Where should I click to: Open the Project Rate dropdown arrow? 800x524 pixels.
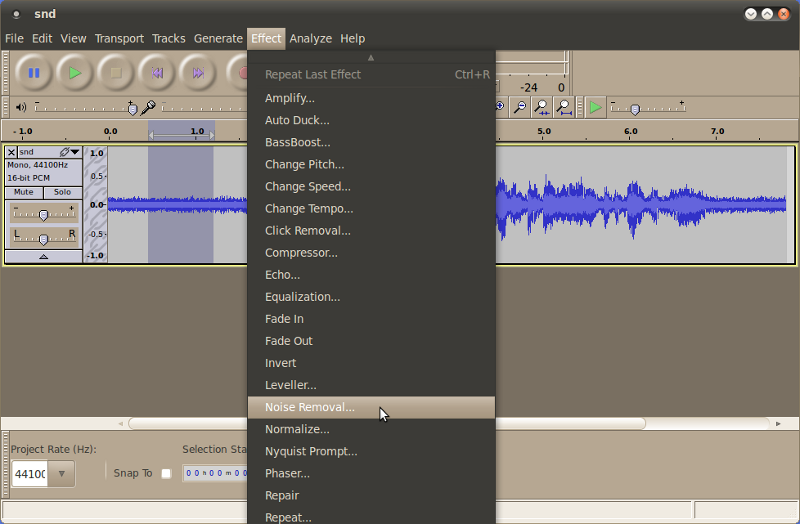tap(61, 474)
